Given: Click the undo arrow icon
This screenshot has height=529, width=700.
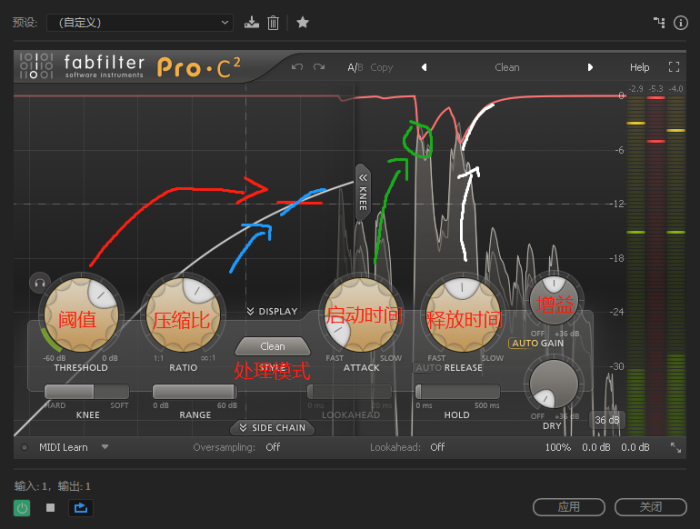Looking at the screenshot, I should pyautogui.click(x=297, y=67).
